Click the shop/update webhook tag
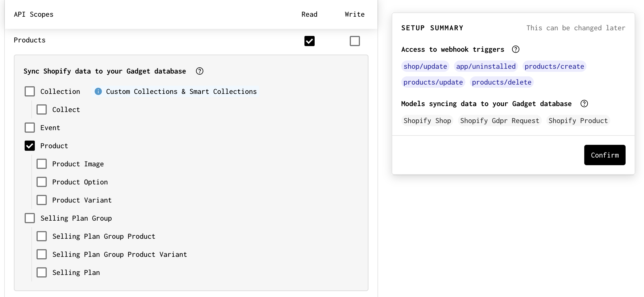Image resolution: width=644 pixels, height=297 pixels. point(425,66)
